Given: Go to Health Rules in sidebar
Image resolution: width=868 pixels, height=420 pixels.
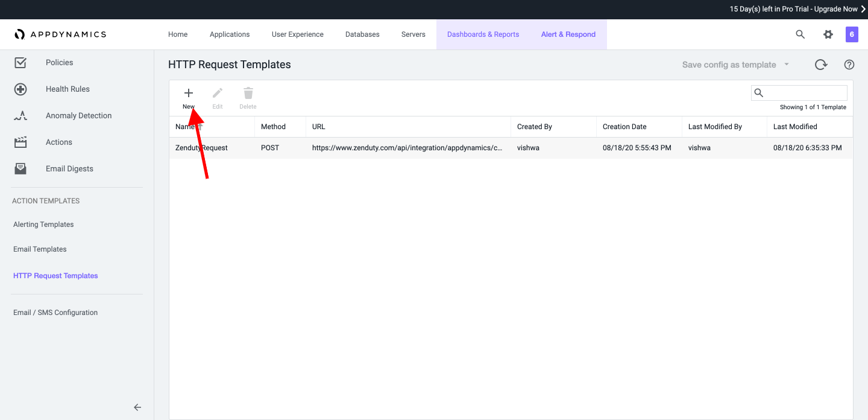Looking at the screenshot, I should (68, 89).
